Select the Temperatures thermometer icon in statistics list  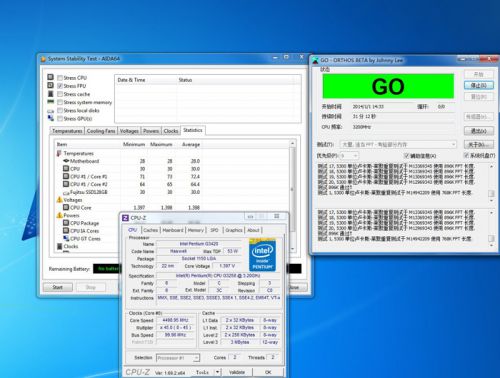(x=59, y=153)
